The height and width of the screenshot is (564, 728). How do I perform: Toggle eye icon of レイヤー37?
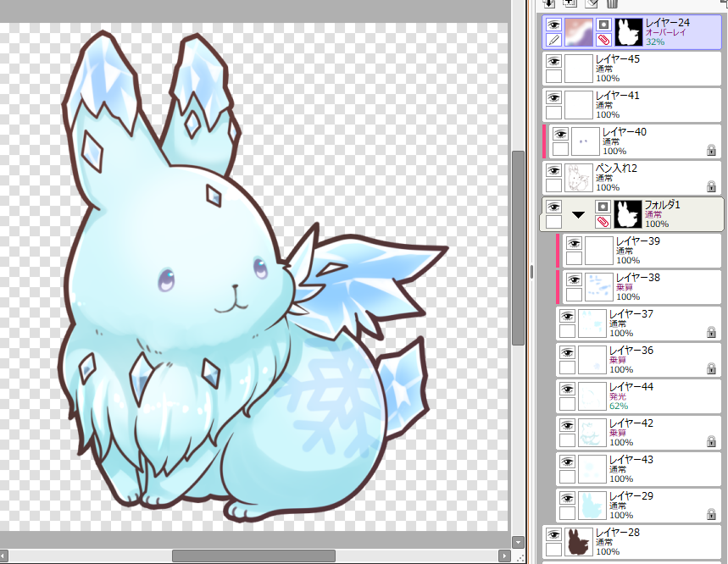tap(567, 316)
